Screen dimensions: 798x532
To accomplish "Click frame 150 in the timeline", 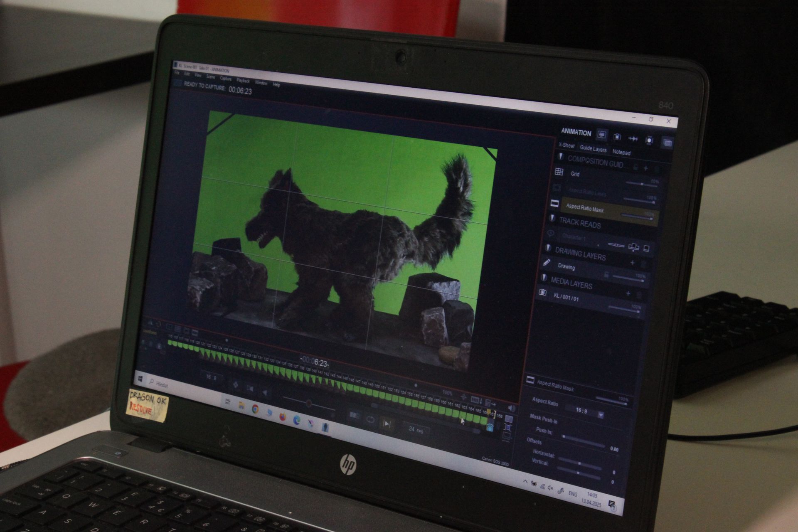I will [377, 391].
